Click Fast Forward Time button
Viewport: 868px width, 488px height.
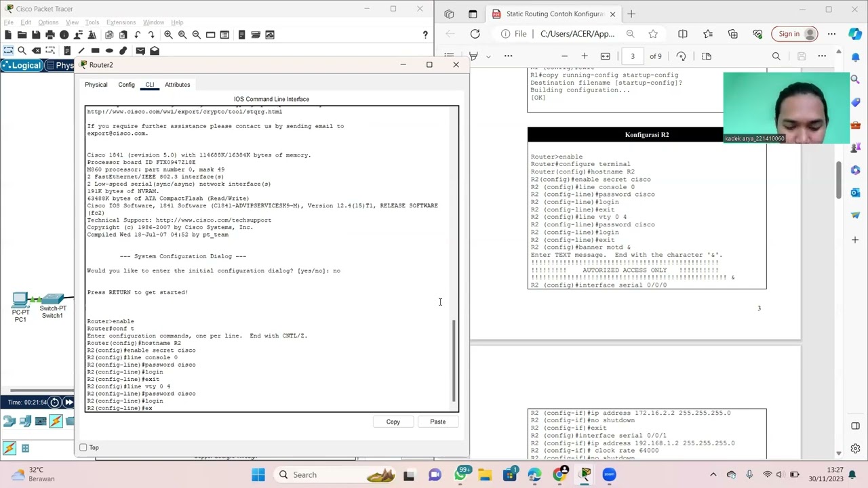coord(68,402)
